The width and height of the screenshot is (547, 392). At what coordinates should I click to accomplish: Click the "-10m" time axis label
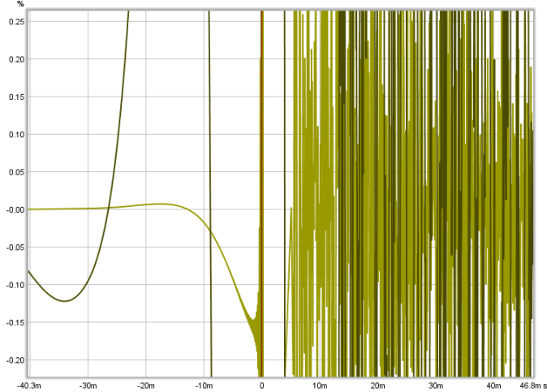click(x=204, y=386)
